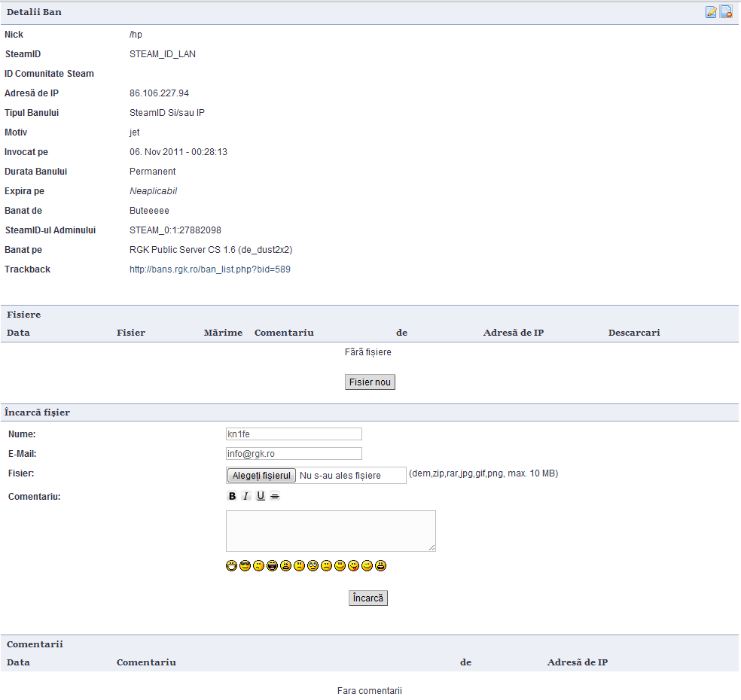Insert the first big grin smiley
741x700 pixels.
point(231,566)
